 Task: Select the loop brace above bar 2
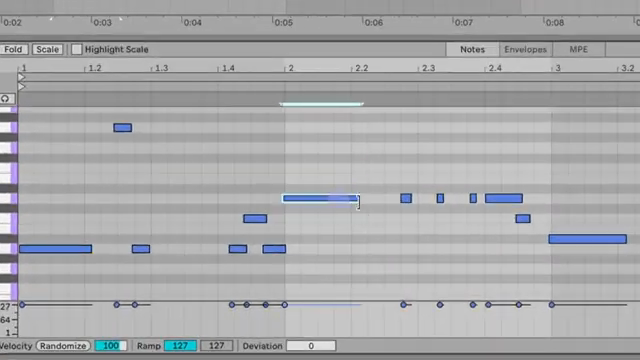coord(321,104)
